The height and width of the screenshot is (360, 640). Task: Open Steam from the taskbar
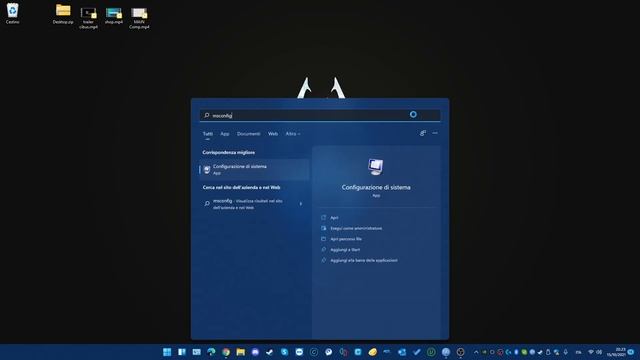coord(270,352)
